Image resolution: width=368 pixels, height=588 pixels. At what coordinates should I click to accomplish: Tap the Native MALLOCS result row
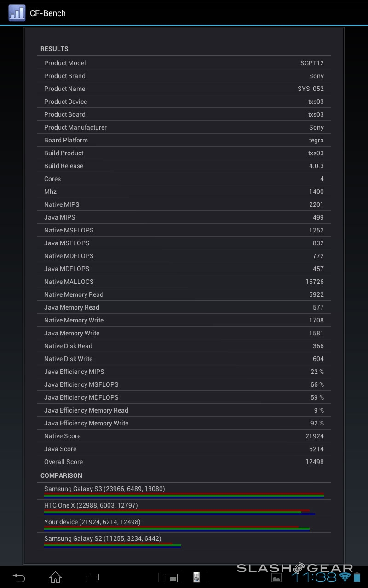184,282
